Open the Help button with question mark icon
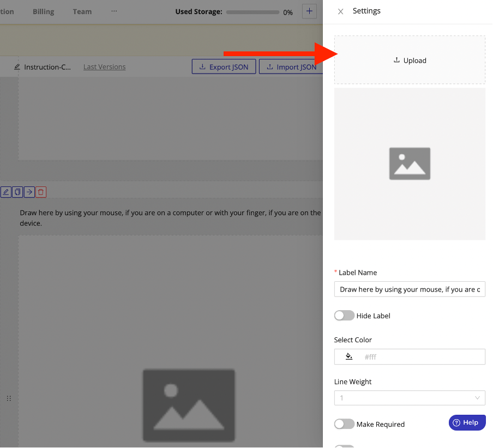493x448 pixels. click(x=467, y=422)
